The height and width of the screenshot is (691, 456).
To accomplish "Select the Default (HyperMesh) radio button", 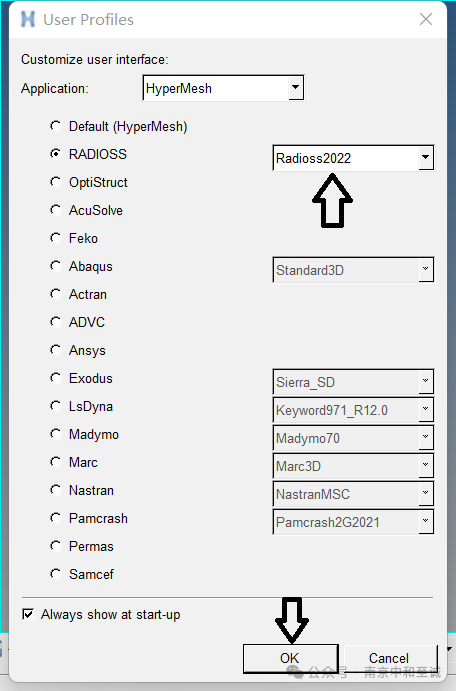I will (56, 126).
